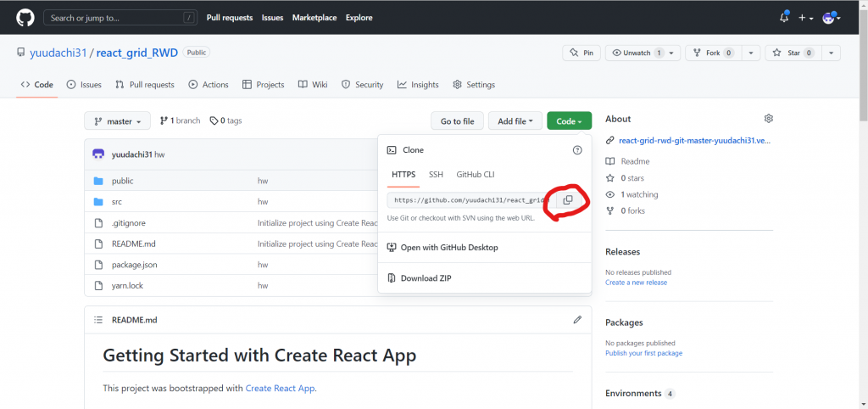This screenshot has height=409, width=868.
Task: Open the react-grid-rwd website link
Action: pyautogui.click(x=695, y=140)
